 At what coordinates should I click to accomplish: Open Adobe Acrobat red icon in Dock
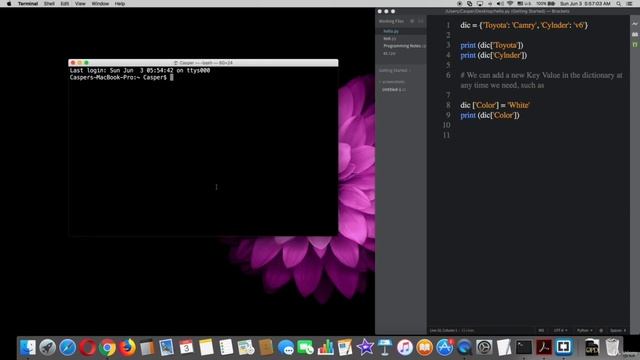pyautogui.click(x=544, y=347)
